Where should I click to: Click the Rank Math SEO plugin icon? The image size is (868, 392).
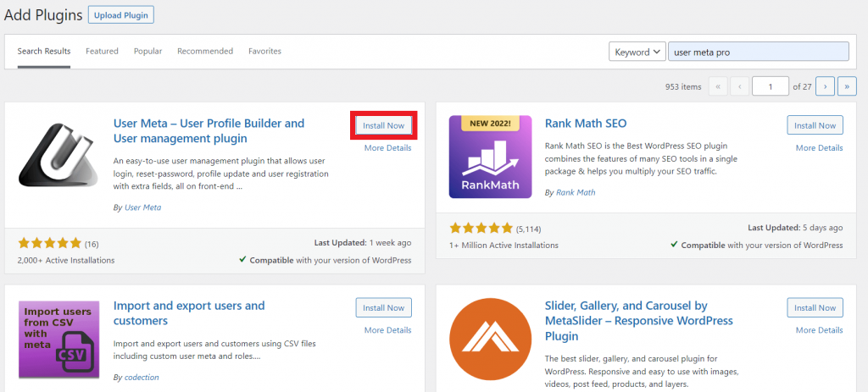tap(490, 157)
